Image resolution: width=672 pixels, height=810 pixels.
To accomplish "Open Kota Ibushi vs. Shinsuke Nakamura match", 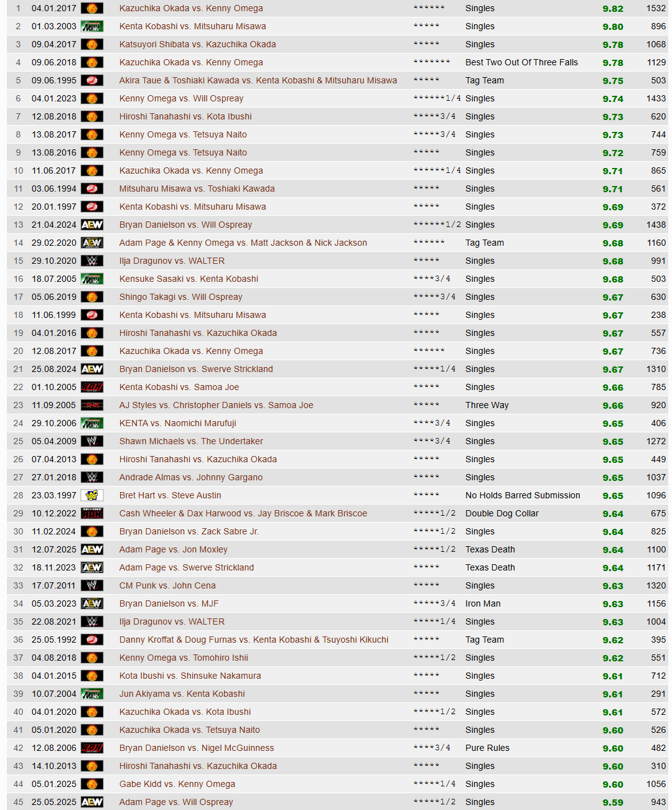I will pos(190,676).
